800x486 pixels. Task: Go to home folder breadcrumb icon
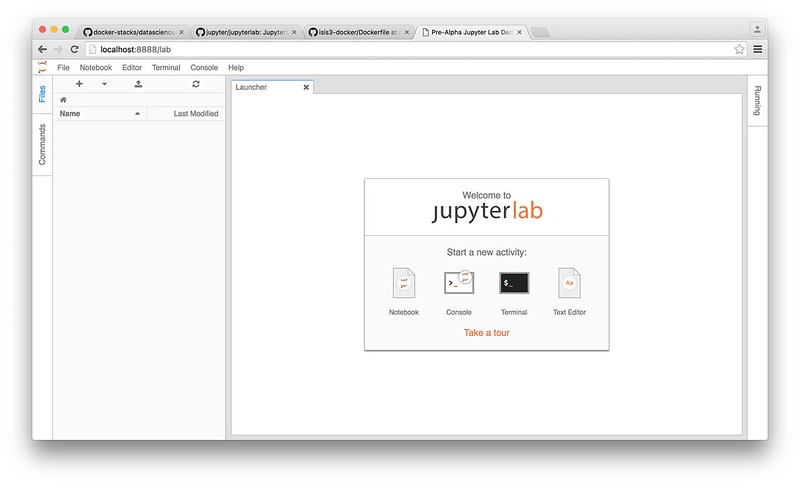[x=63, y=100]
